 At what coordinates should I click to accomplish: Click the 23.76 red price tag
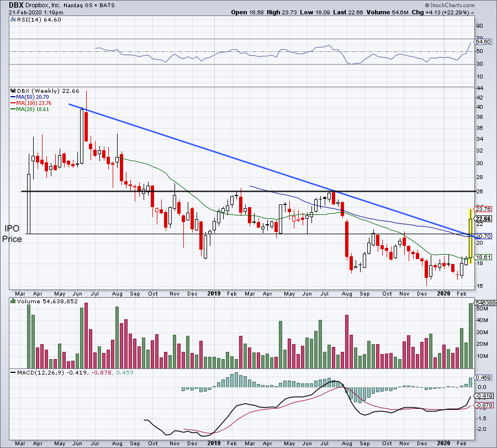click(x=483, y=209)
